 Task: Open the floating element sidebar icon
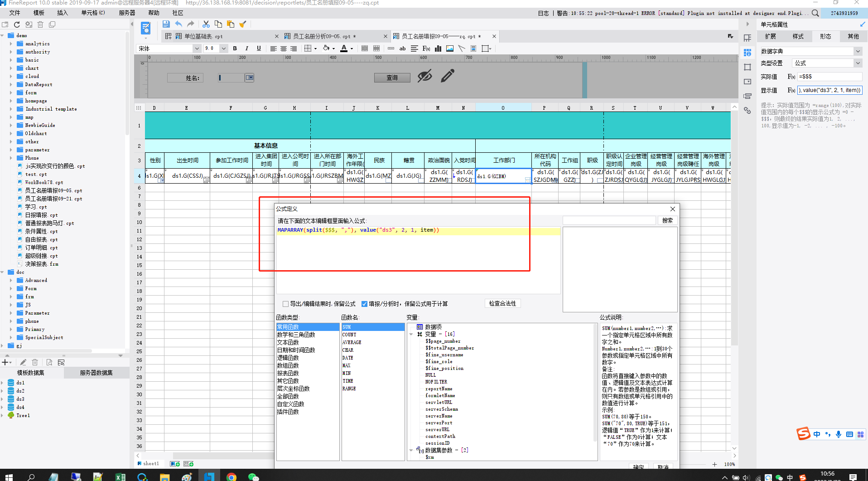(747, 67)
